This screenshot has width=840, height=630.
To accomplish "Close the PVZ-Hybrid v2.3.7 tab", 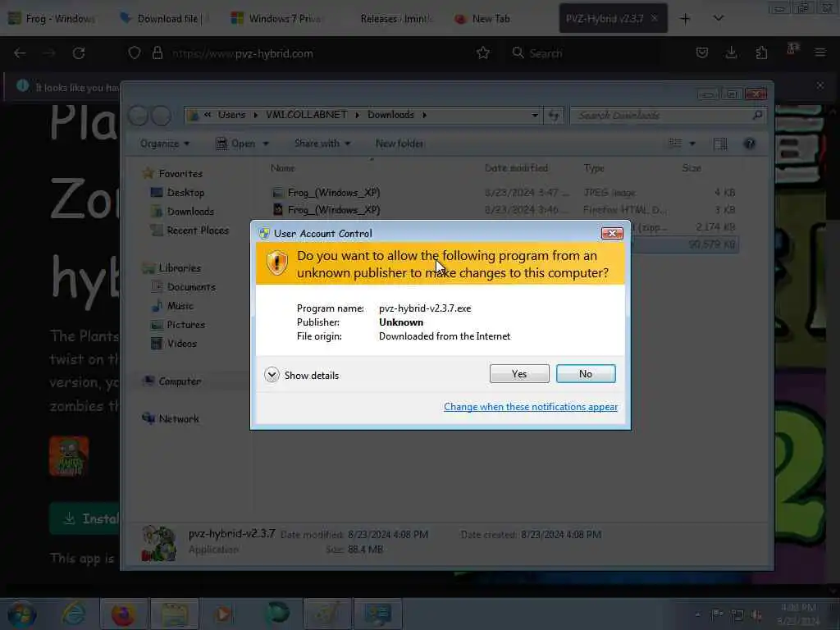I will 655,18.
